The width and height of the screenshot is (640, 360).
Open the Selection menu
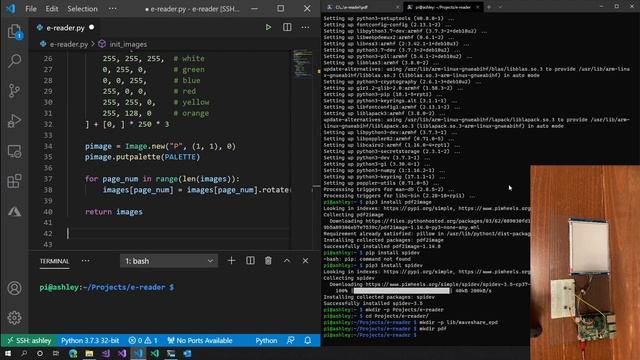[x=82, y=9]
